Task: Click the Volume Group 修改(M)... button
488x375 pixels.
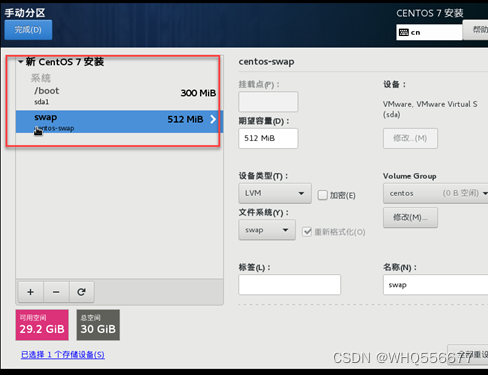Action: [410, 218]
